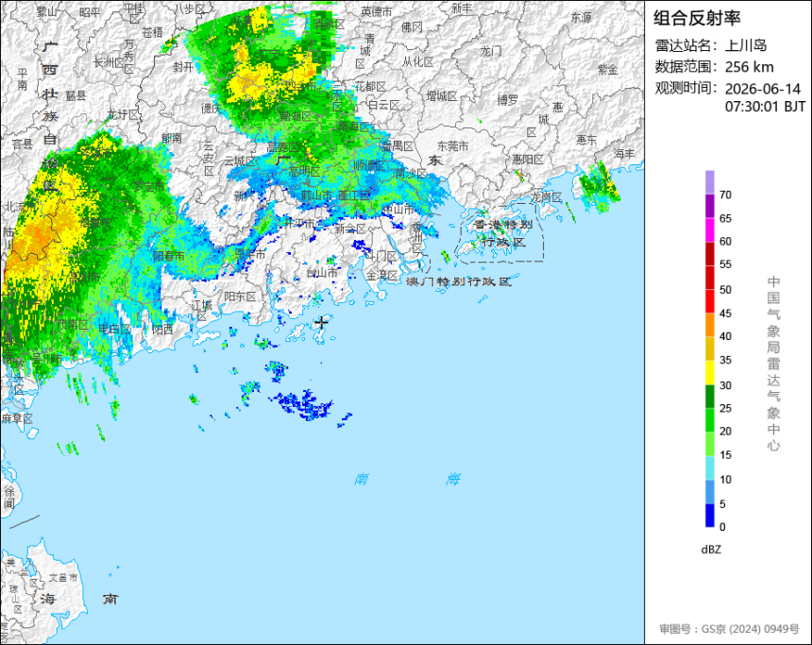Click the 增城区 label on the map
Image resolution: width=812 pixels, height=645 pixels.
tap(442, 96)
